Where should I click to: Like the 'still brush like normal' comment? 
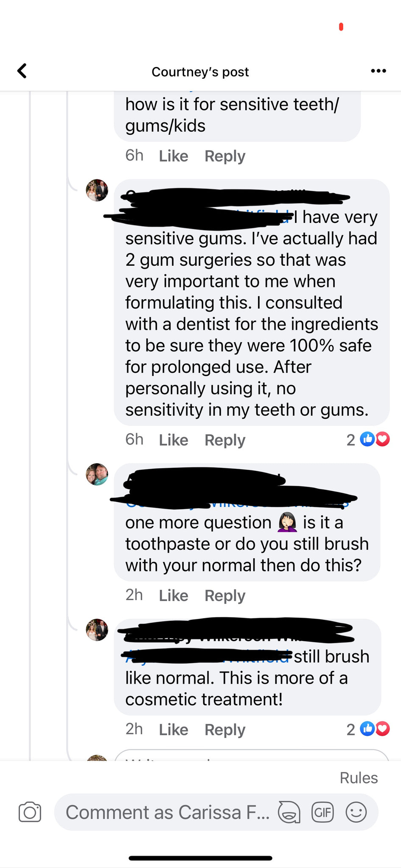(173, 729)
